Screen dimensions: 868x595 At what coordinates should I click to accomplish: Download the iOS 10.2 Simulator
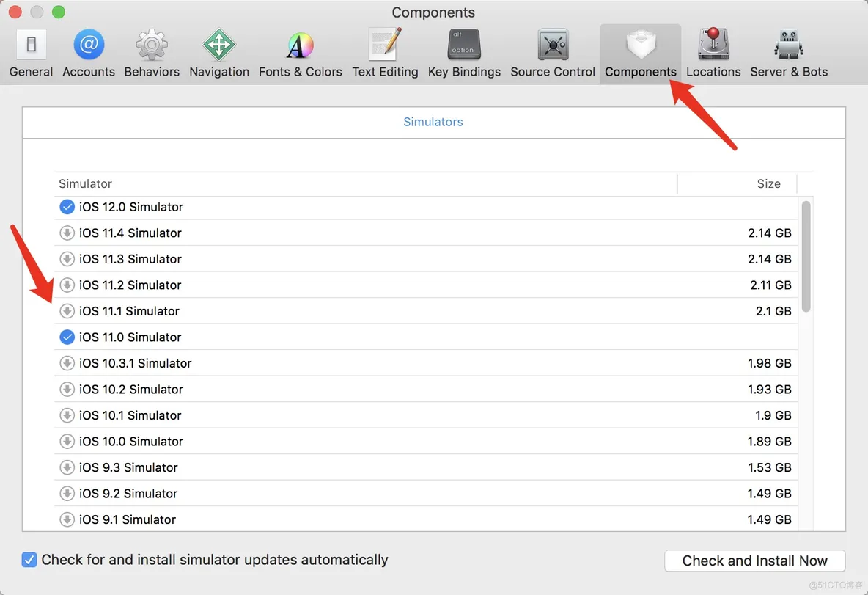(67, 389)
